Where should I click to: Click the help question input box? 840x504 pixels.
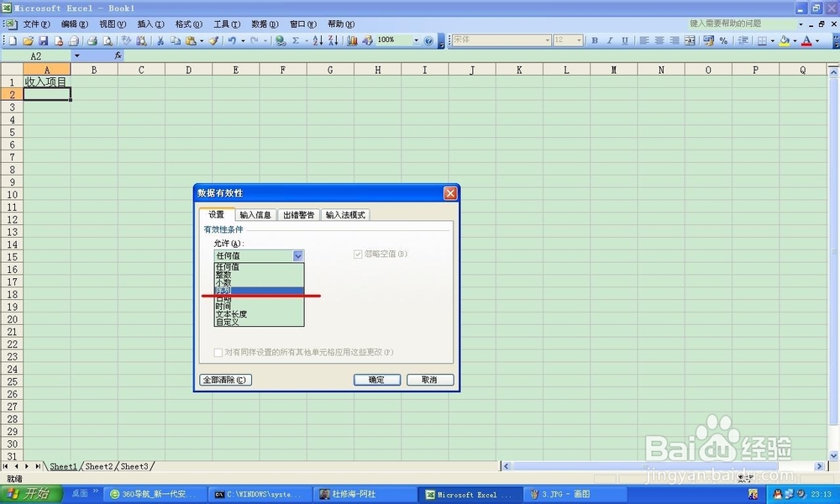click(742, 24)
